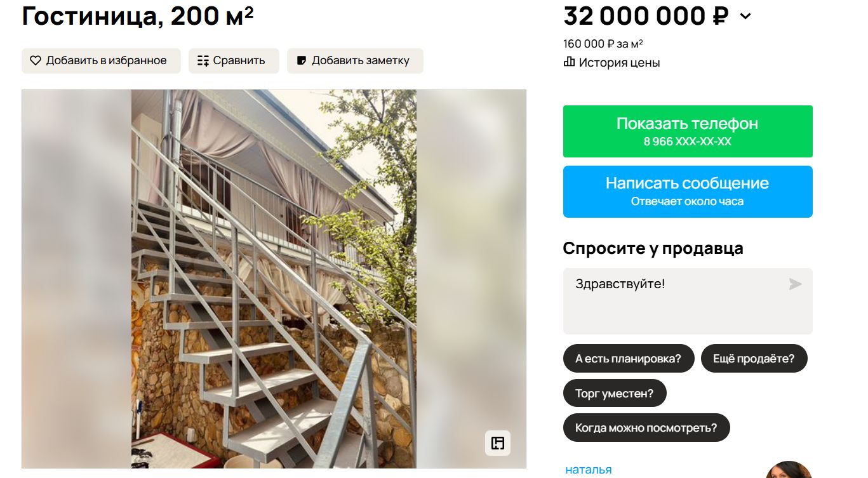Choose the 'Ещё продаёте?' quick question
Screen dimensions: 868x478
[754, 359]
